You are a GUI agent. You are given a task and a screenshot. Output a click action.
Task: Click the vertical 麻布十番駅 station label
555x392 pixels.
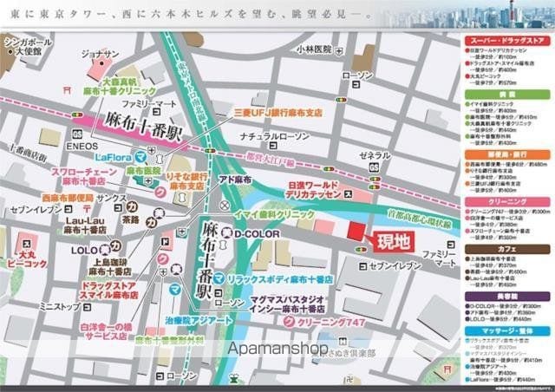tap(206, 262)
